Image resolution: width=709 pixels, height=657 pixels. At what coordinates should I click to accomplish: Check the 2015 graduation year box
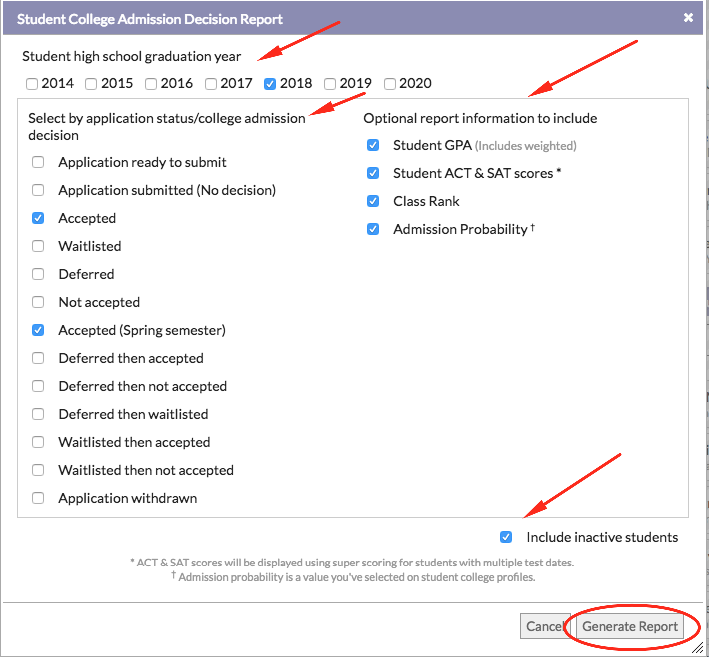91,84
